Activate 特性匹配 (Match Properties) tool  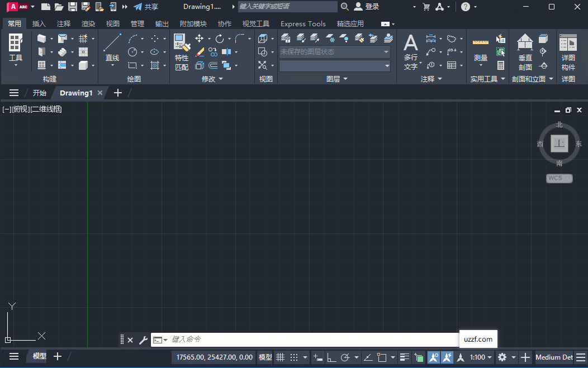[x=182, y=52]
